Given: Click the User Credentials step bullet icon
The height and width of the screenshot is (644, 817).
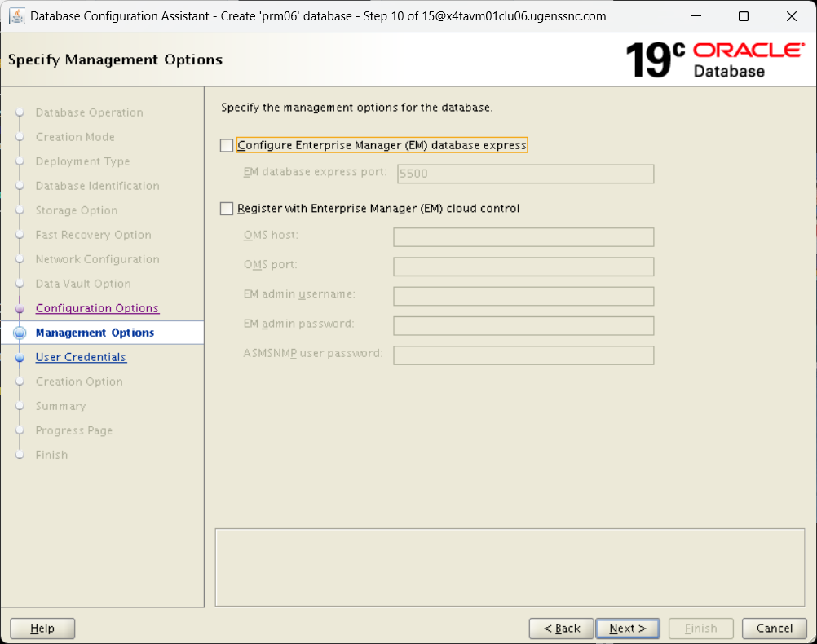Looking at the screenshot, I should click(x=20, y=357).
